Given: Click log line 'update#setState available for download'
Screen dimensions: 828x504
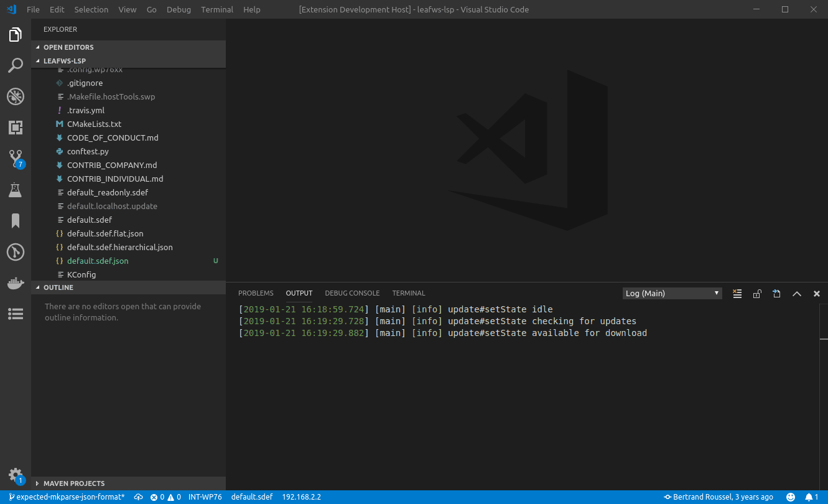Looking at the screenshot, I should [547, 333].
